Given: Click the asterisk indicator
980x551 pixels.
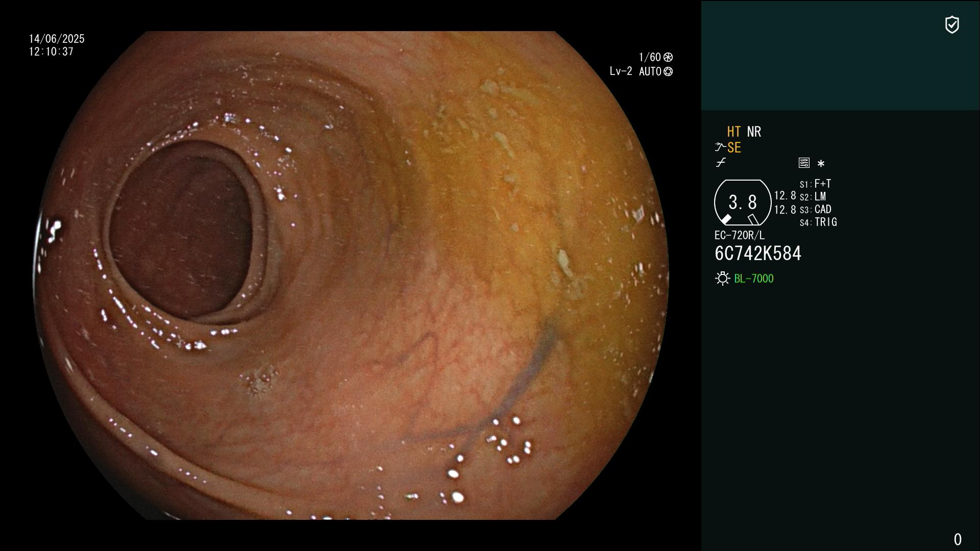Looking at the screenshot, I should pyautogui.click(x=821, y=164).
